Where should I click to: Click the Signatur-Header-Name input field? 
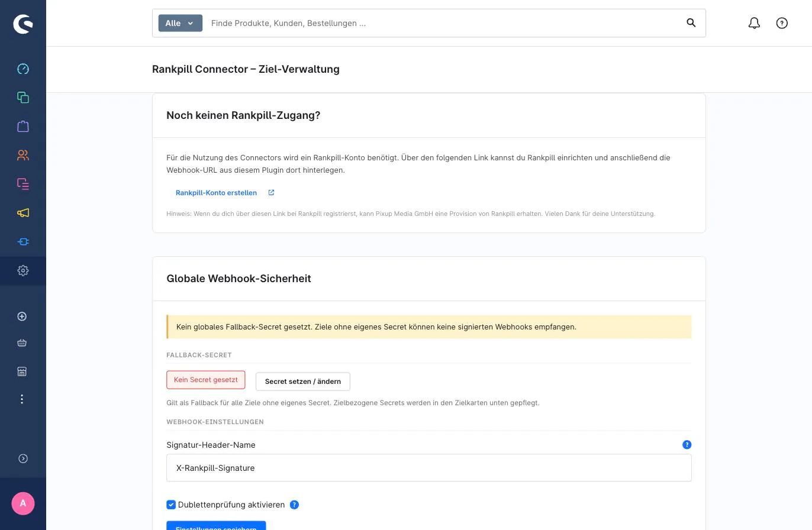click(429, 468)
